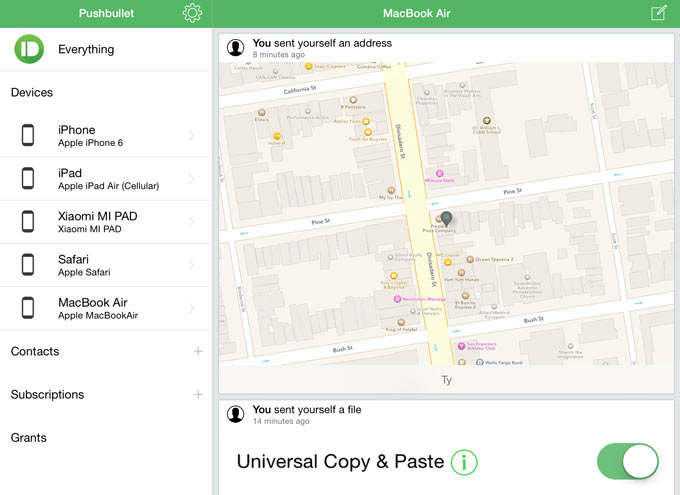Click the Safari device icon
The height and width of the screenshot is (495, 680).
(28, 265)
